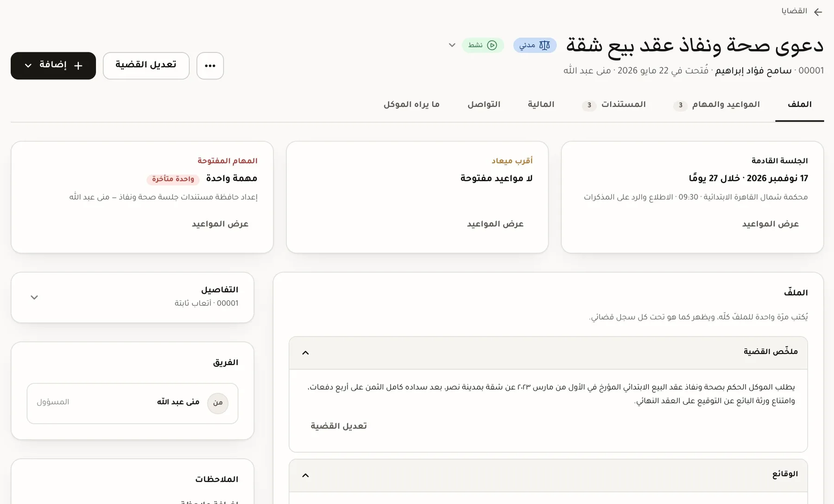This screenshot has width=834, height=504.
Task: Click the open task description إعداد حافظة مستندات
Action: click(164, 197)
